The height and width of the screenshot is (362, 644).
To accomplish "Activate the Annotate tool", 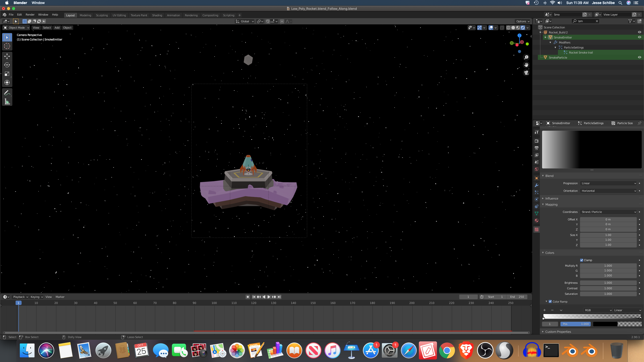I will (x=7, y=93).
